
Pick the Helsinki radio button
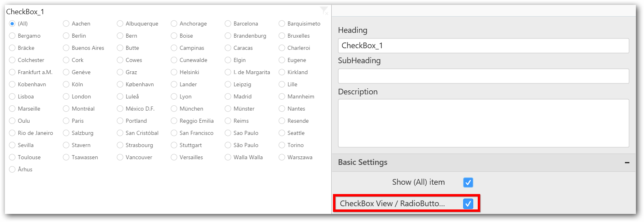click(x=174, y=72)
